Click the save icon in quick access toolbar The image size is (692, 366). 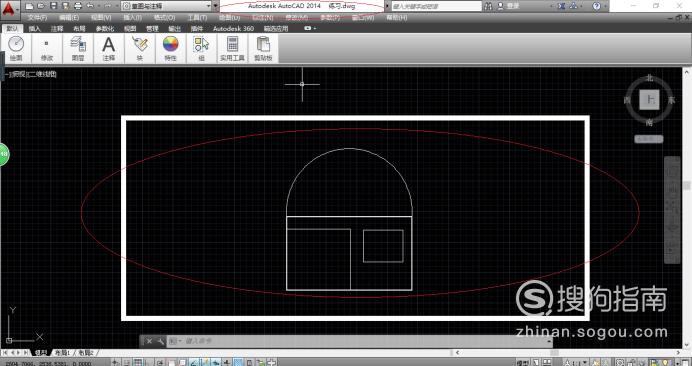tap(53, 6)
